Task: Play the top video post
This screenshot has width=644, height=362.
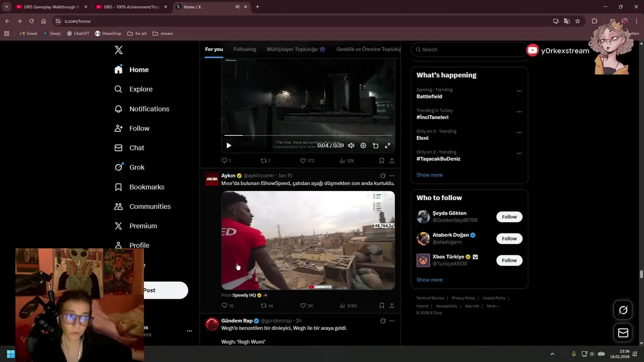Action: [229, 145]
